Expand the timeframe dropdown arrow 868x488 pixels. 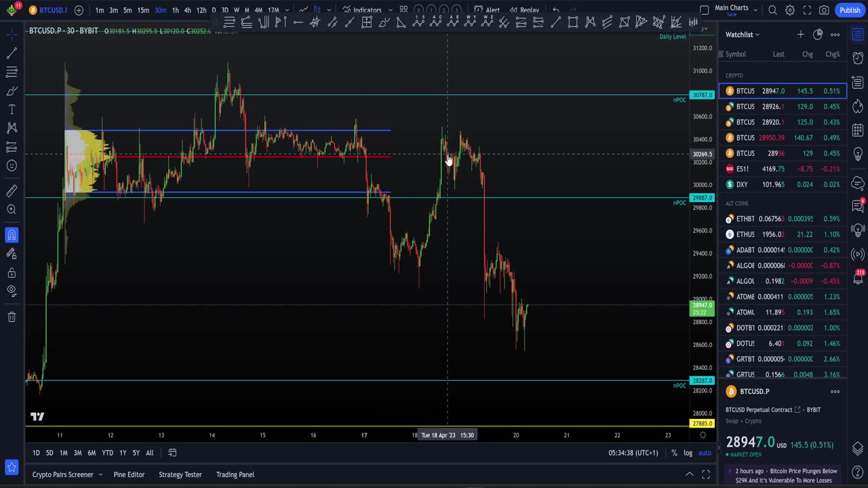coord(288,10)
